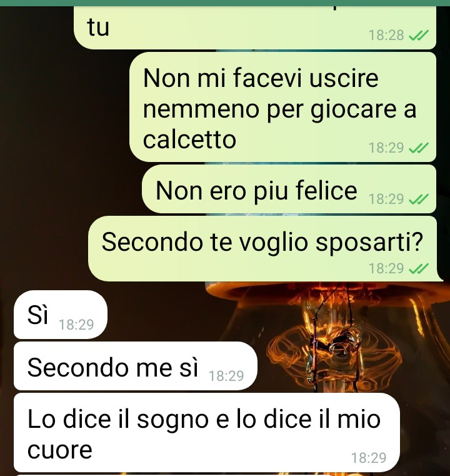This screenshot has height=476, width=450.
Task: Tap 18:29 timestamp beside 'Sì'
Action: point(76,325)
